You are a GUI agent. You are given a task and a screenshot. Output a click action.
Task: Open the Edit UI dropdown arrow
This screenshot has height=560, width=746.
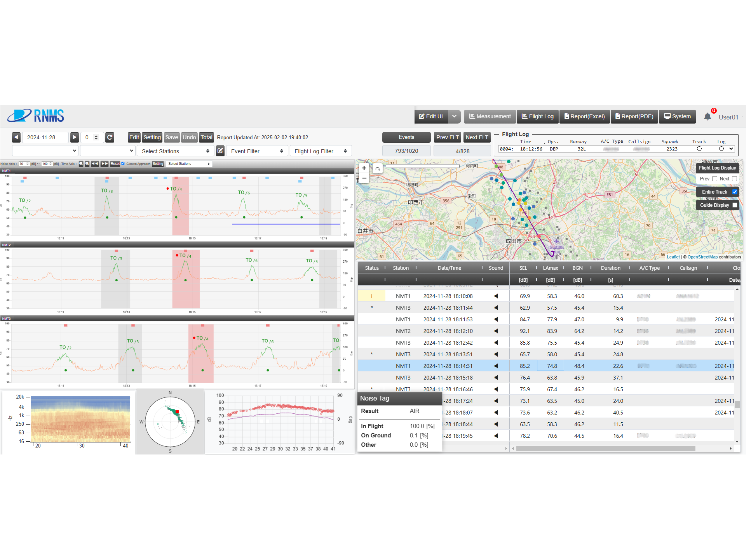click(x=454, y=116)
